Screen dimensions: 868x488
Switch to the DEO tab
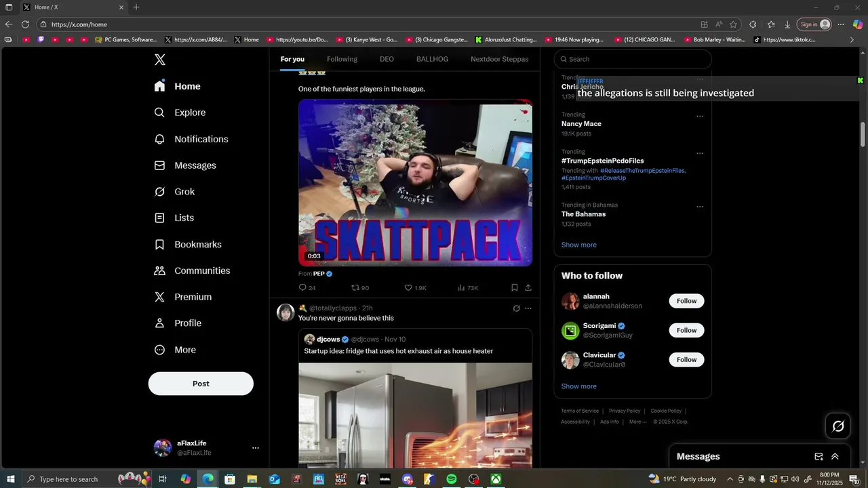click(x=387, y=59)
